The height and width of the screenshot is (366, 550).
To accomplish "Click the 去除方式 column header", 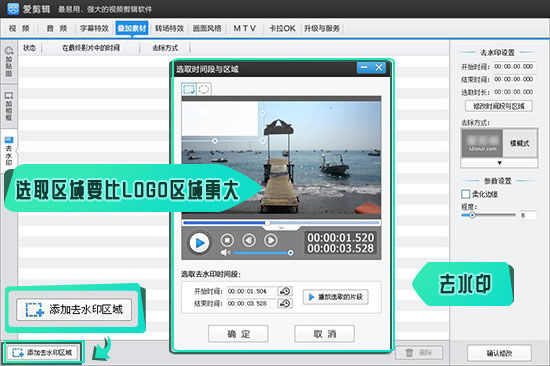I will point(165,48).
